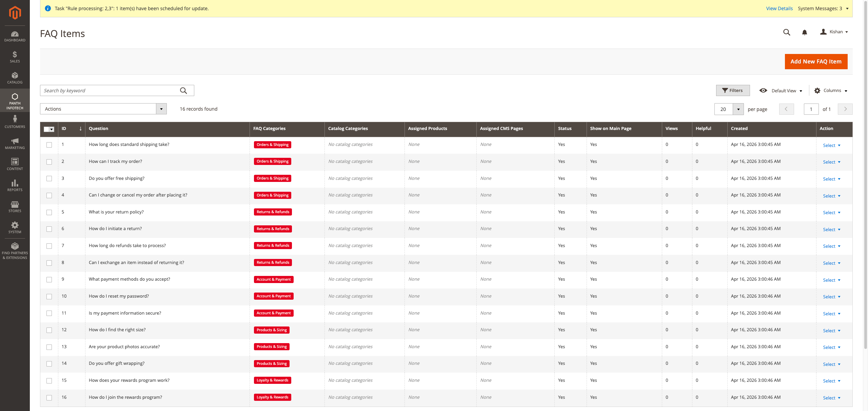Open the Dashboard from the sidebar

click(x=15, y=36)
